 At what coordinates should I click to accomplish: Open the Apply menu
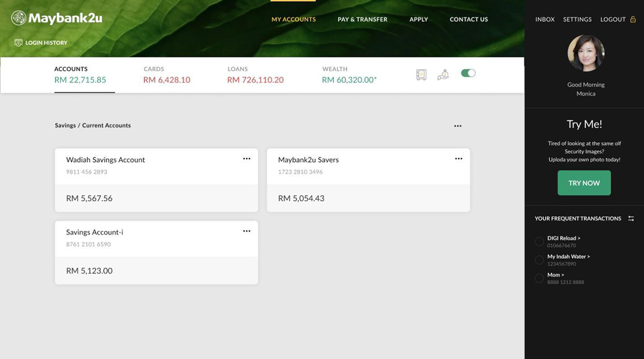[x=419, y=19]
